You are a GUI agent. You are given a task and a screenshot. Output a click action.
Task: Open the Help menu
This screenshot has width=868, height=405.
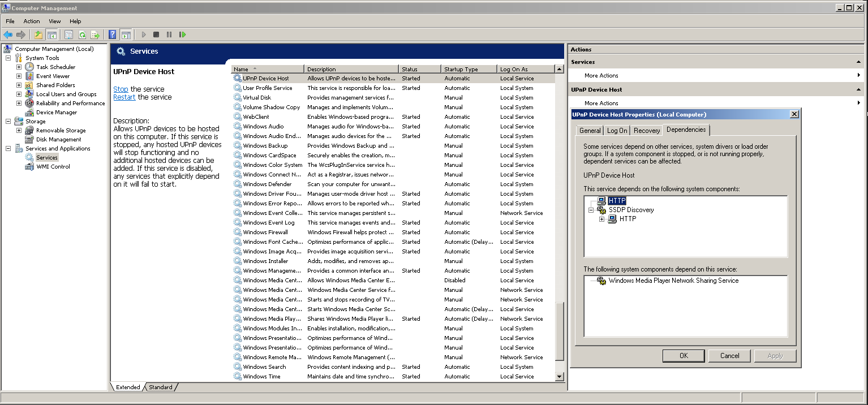75,21
